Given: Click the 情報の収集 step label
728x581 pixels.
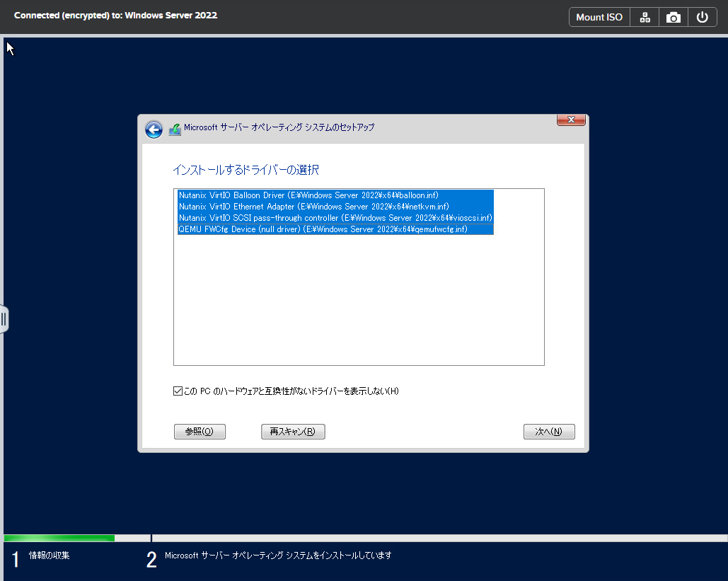Looking at the screenshot, I should [50, 556].
